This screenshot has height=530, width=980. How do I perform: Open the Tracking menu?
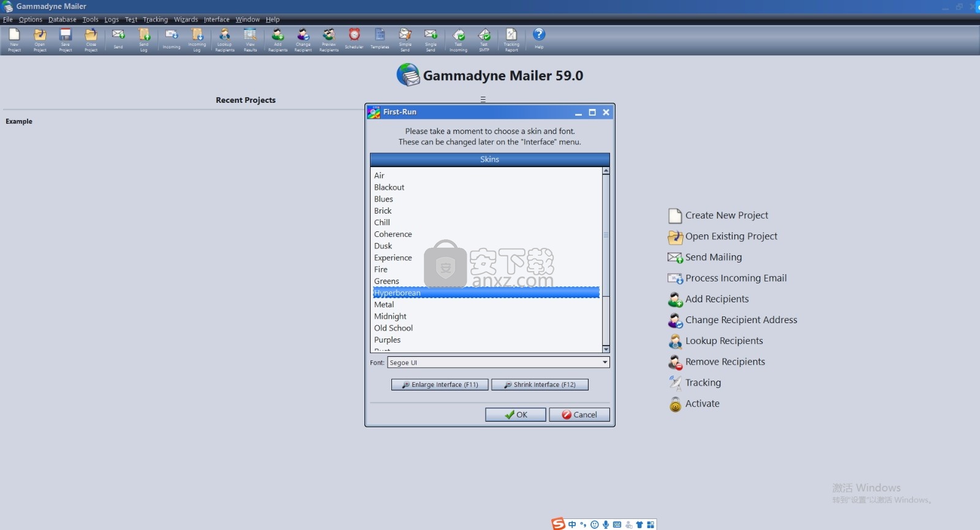tap(156, 20)
